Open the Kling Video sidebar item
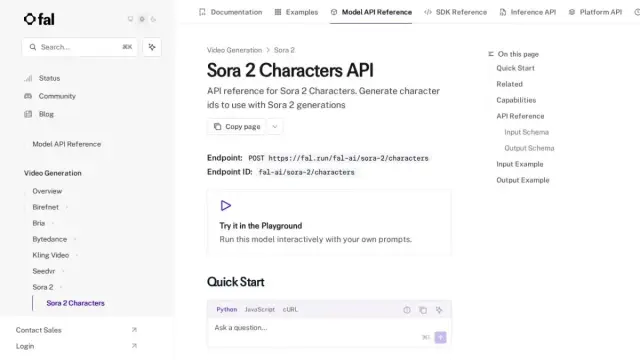The height and width of the screenshot is (360, 640). [51, 255]
